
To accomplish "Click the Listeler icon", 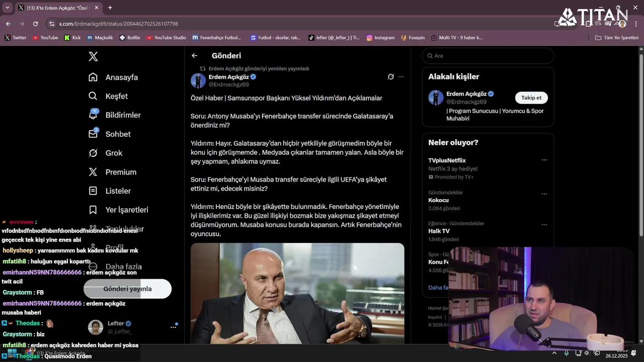I will [93, 191].
